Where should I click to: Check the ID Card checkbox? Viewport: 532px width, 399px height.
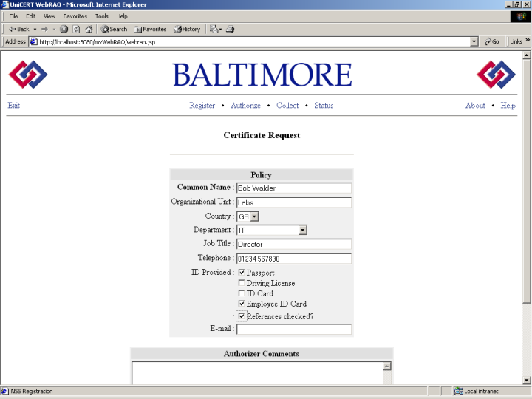coord(241,293)
